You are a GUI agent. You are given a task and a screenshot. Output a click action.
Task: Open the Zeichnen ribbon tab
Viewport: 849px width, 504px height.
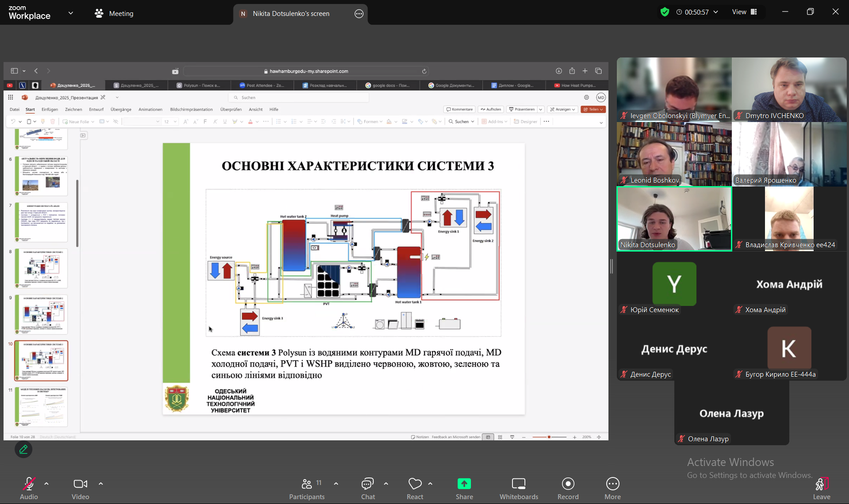[x=73, y=109]
